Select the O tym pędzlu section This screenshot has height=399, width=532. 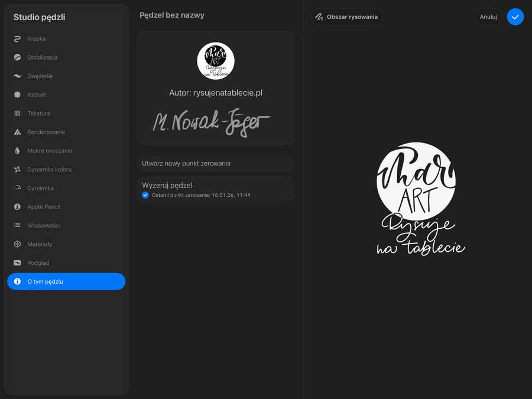66,281
